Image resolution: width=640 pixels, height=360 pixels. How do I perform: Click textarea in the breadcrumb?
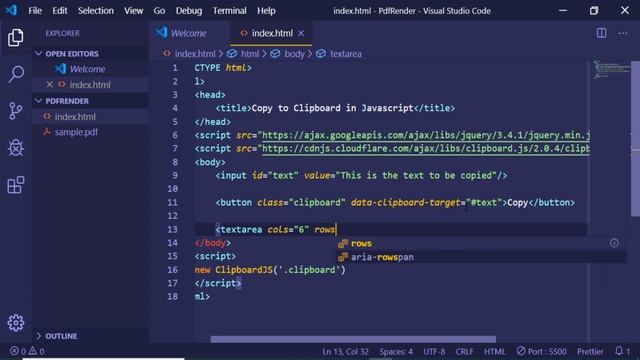346,54
